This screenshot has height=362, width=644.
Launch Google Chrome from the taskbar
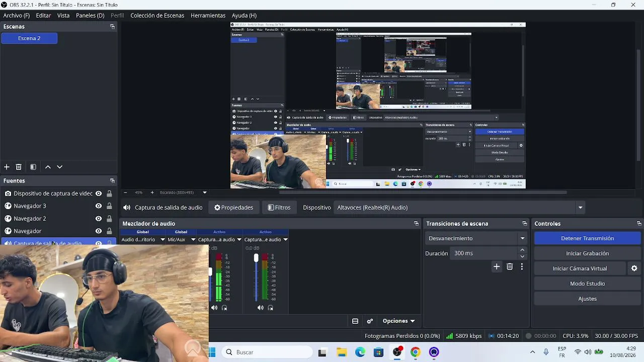415,352
